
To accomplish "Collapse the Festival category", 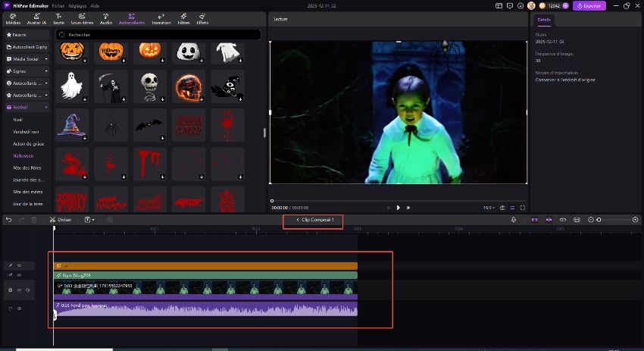I will (27, 108).
